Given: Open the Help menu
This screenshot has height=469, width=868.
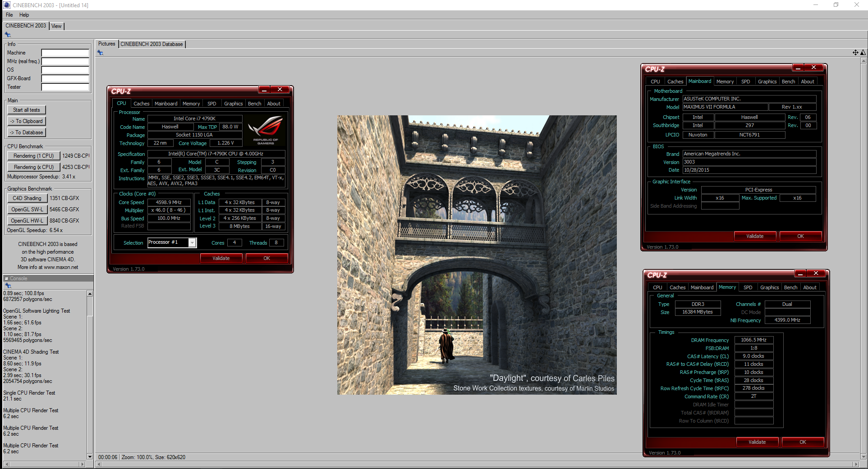Looking at the screenshot, I should [x=24, y=15].
